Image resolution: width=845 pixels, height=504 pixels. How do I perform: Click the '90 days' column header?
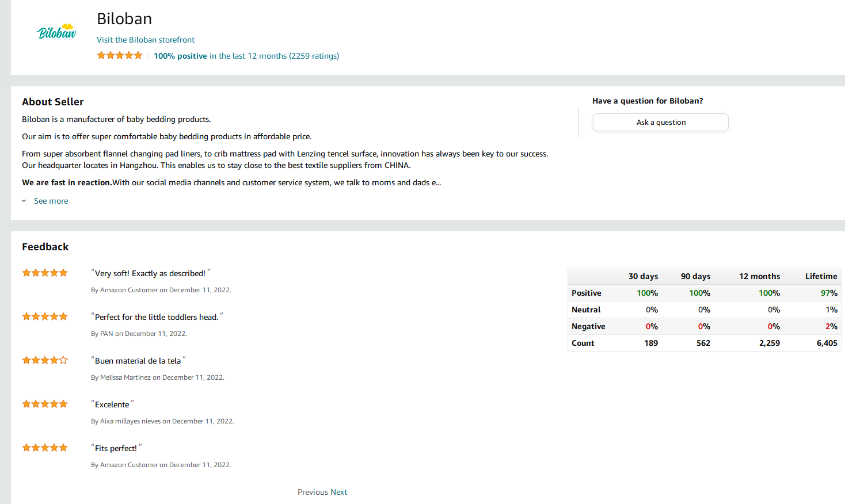tap(695, 276)
